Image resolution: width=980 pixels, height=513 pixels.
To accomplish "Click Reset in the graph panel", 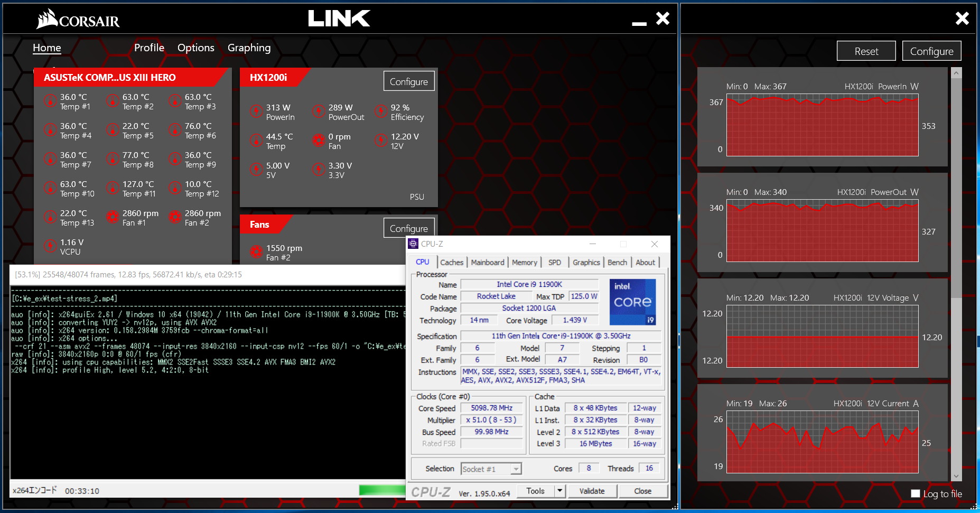I will [x=866, y=51].
